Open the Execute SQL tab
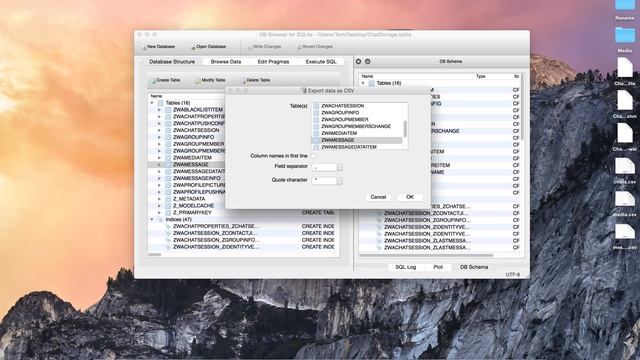The width and height of the screenshot is (640, 360). 321,62
